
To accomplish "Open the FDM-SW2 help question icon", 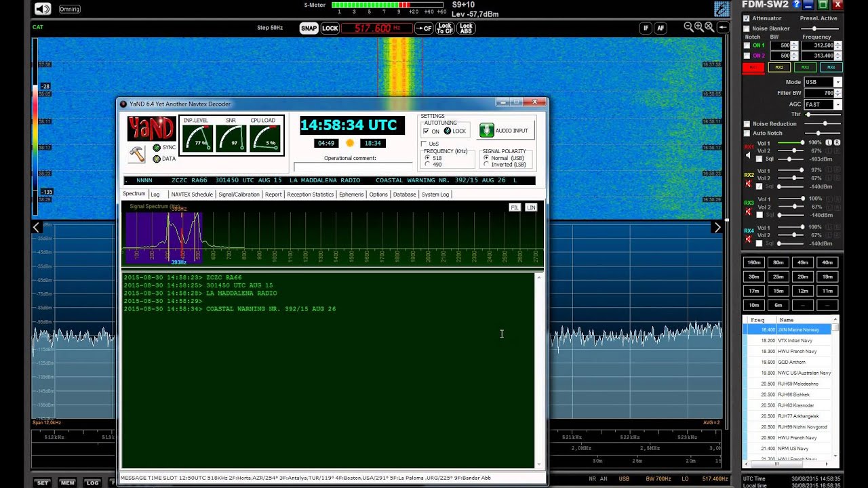I will click(797, 5).
